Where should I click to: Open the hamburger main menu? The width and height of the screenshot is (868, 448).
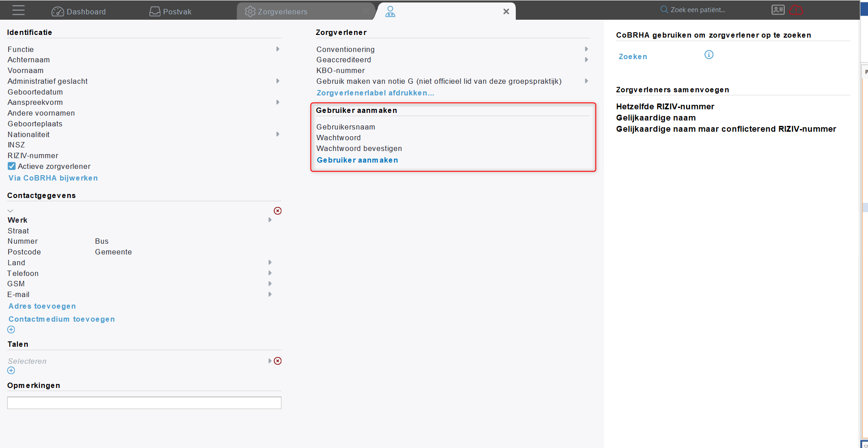click(x=18, y=10)
